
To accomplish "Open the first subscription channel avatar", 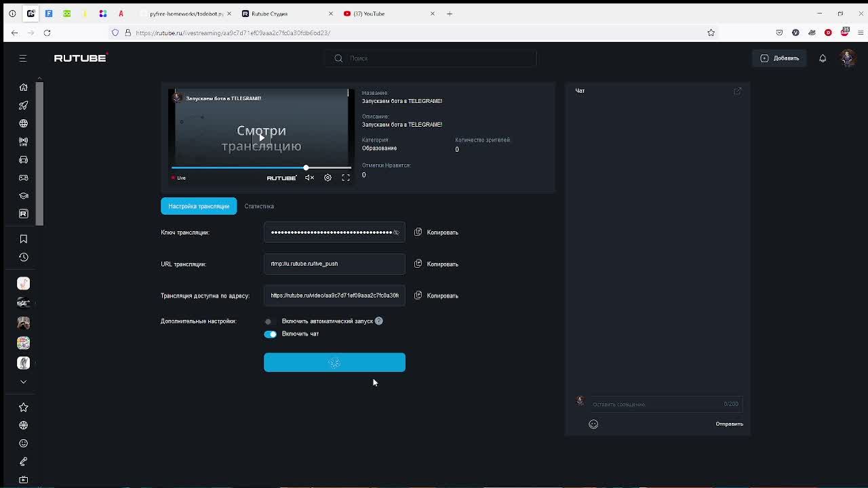I will pos(23,283).
